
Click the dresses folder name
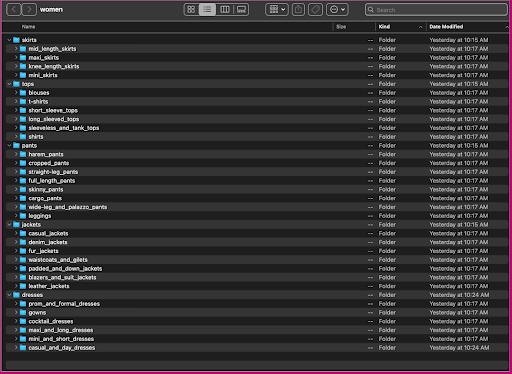point(32,295)
